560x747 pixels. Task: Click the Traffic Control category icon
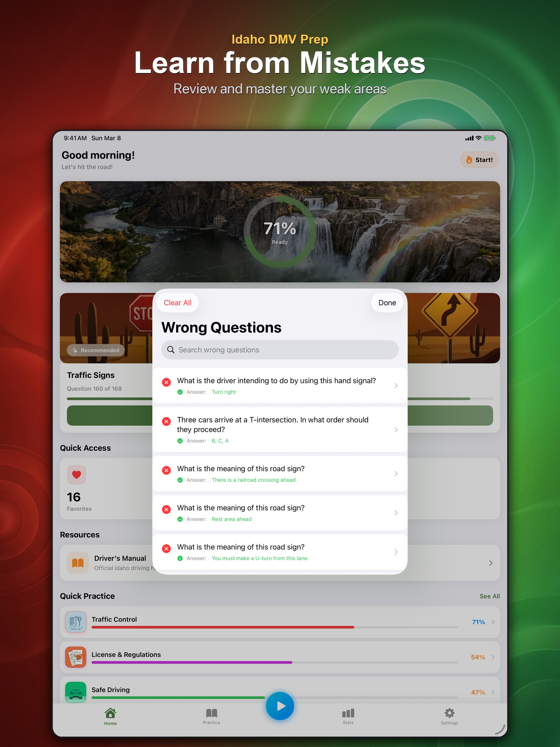coord(76,622)
